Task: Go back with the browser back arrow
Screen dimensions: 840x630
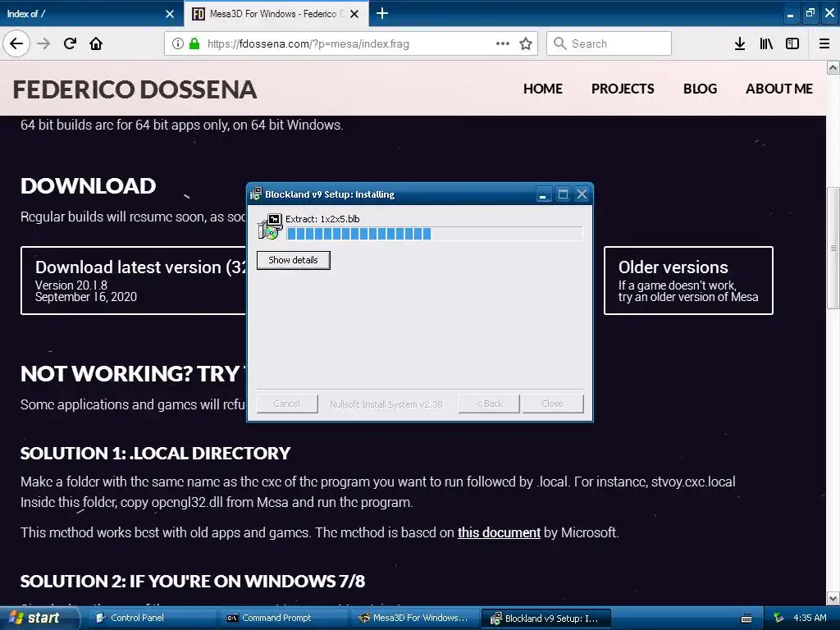Action: coord(16,43)
